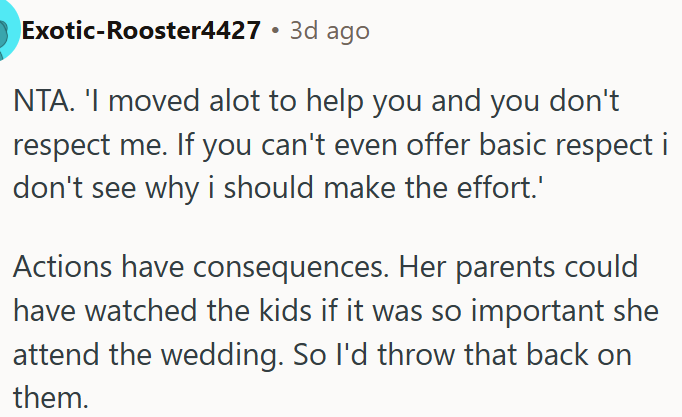Click the "3d ago" comment timestamp
Image resolution: width=682 pixels, height=417 pixels.
coord(329,31)
